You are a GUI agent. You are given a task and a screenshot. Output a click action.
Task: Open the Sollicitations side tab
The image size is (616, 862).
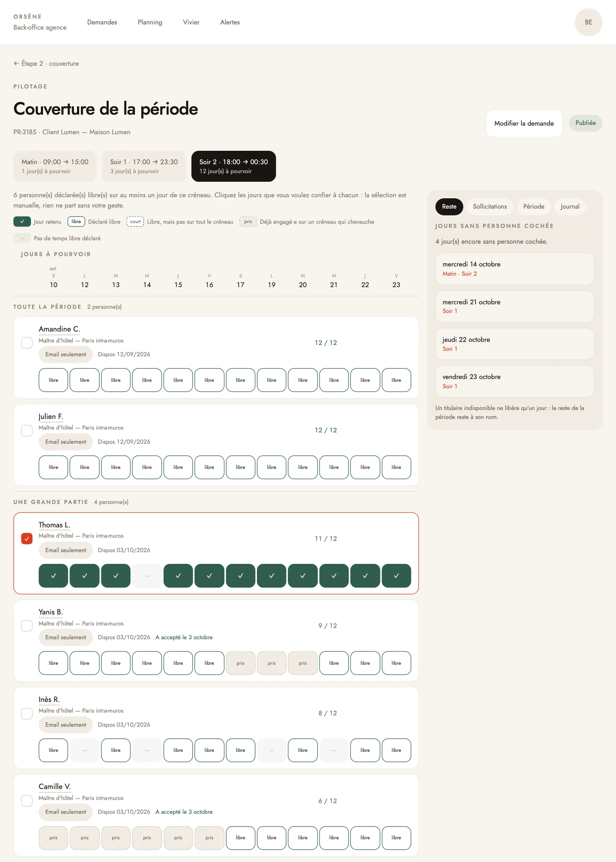(489, 206)
